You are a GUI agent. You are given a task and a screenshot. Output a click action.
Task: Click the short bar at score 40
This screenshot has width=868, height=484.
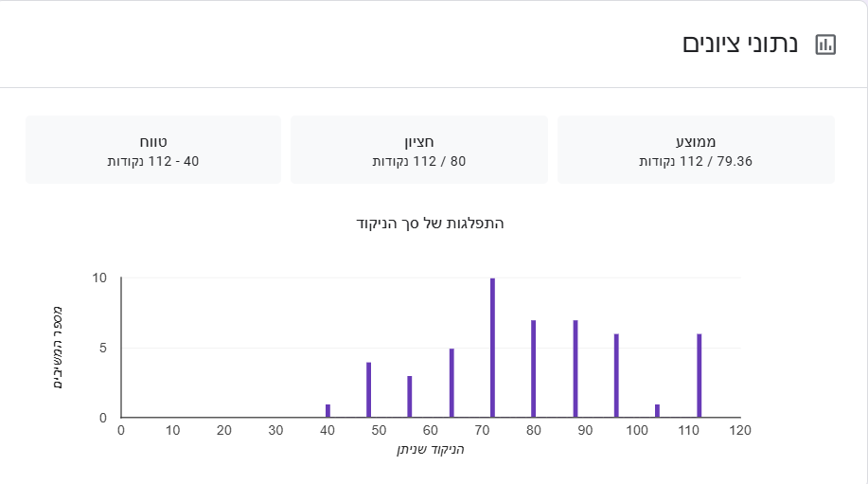click(x=328, y=411)
